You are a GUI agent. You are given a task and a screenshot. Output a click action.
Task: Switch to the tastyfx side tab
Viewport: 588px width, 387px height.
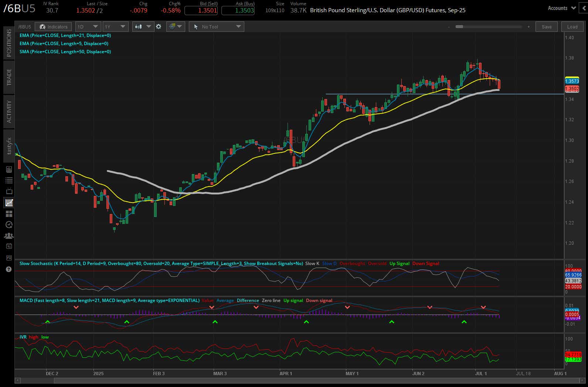(9, 146)
